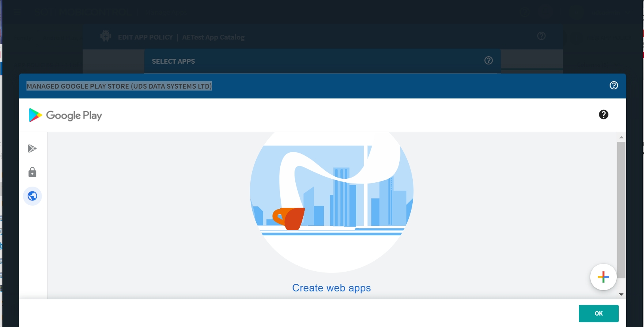The height and width of the screenshot is (327, 644).
Task: Click the black Google Play help icon
Action: 603,115
